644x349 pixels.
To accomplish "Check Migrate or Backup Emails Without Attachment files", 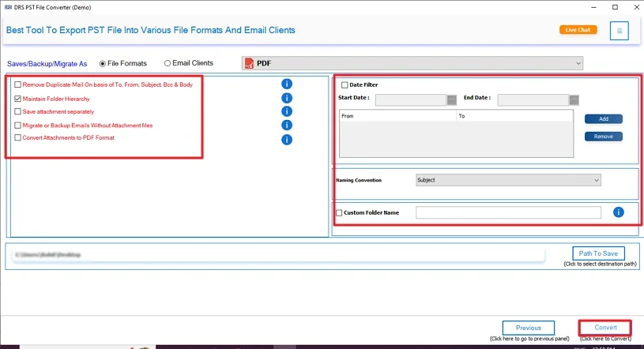I will pyautogui.click(x=17, y=126).
